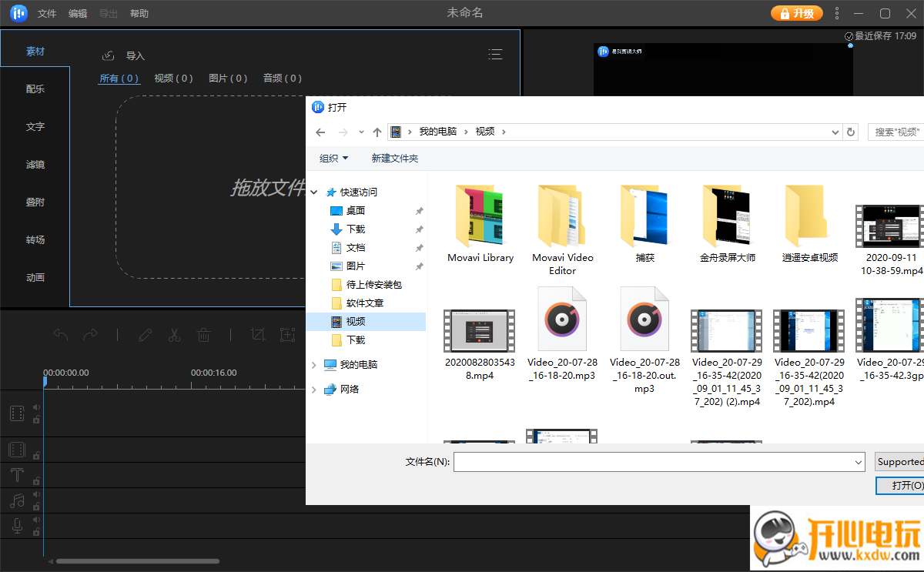Select the 文字 (Titles) panel
924x572 pixels.
pyautogui.click(x=35, y=125)
